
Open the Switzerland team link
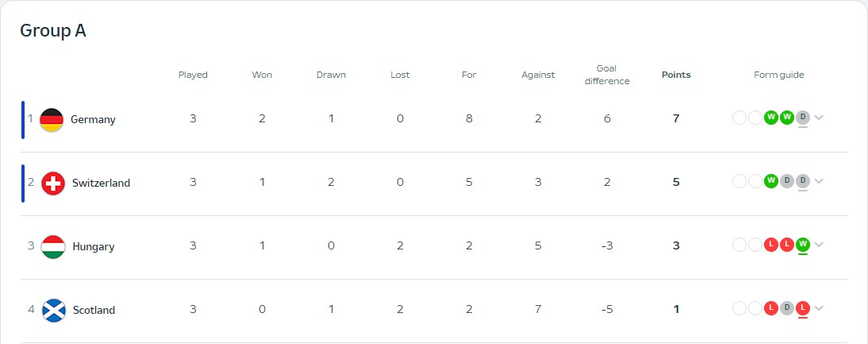101,183
